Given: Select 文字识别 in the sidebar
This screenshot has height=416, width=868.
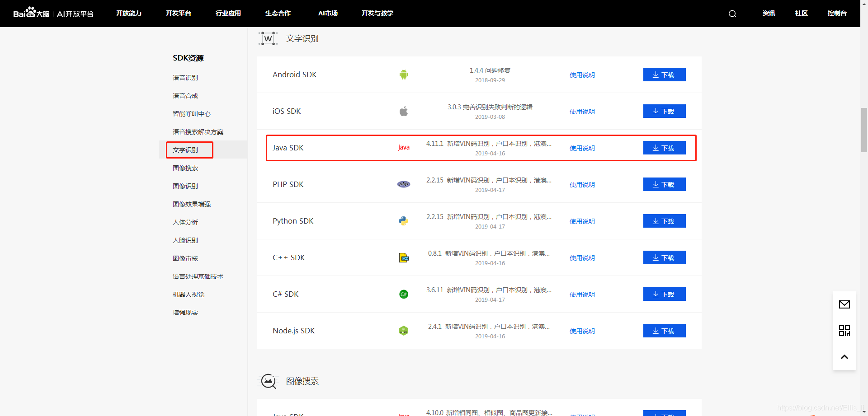Looking at the screenshot, I should click(185, 150).
